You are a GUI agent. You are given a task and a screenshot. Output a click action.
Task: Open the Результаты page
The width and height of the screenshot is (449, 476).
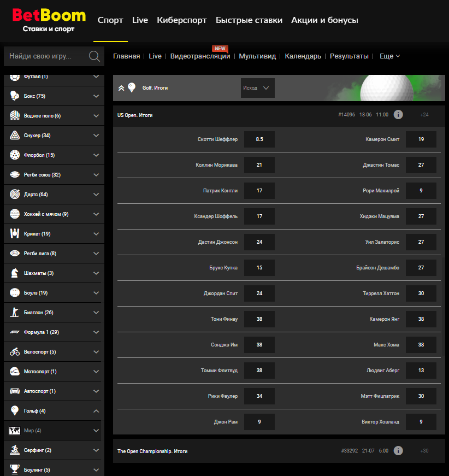coord(349,56)
